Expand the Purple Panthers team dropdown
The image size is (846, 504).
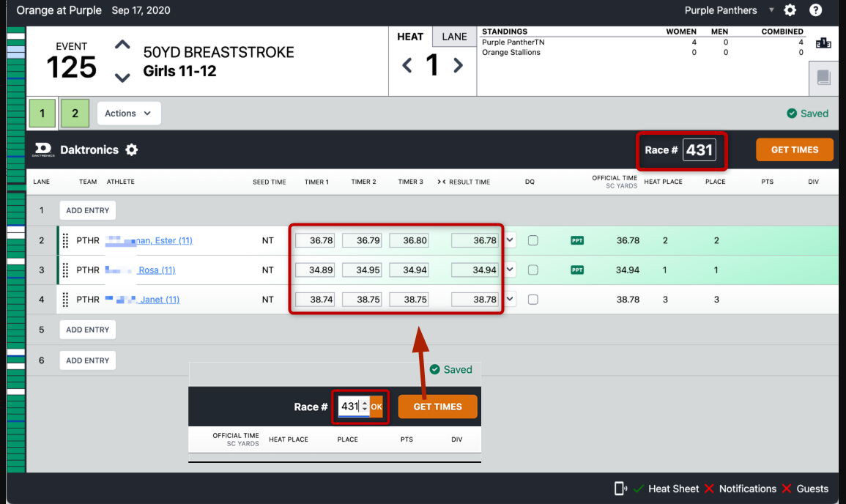[x=771, y=10]
